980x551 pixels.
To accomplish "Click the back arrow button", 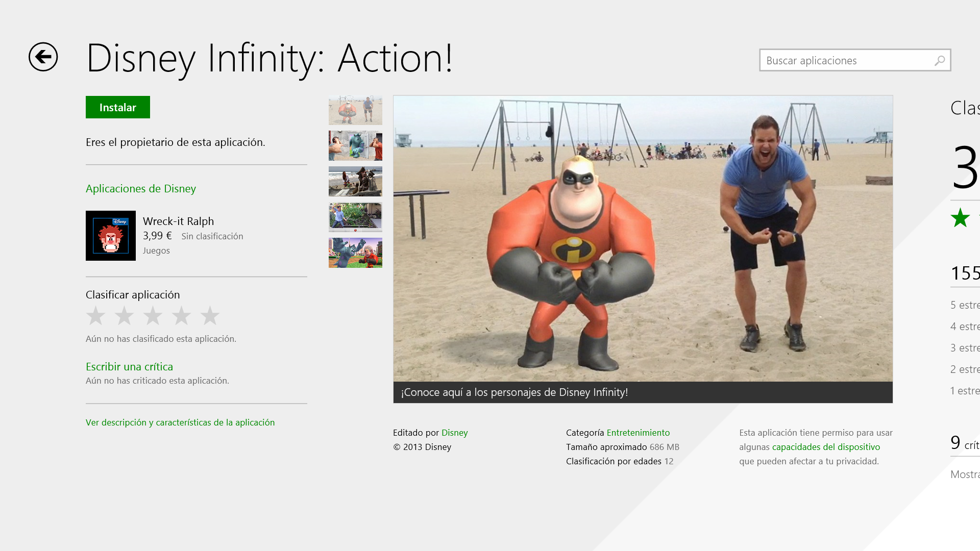I will click(43, 57).
